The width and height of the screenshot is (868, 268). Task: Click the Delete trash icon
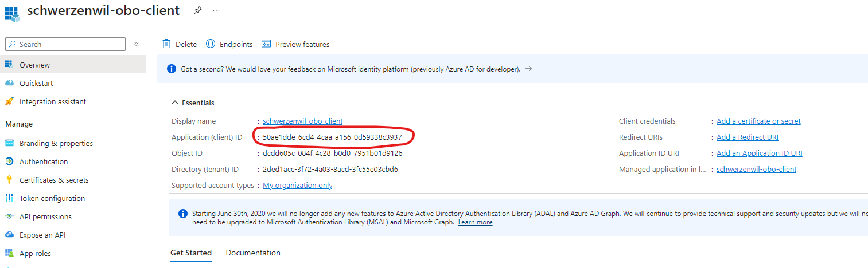tap(166, 44)
